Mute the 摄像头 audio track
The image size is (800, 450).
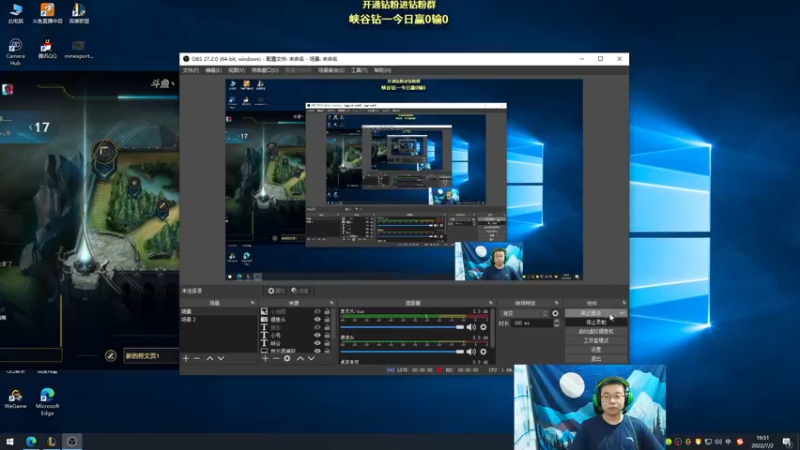[471, 352]
